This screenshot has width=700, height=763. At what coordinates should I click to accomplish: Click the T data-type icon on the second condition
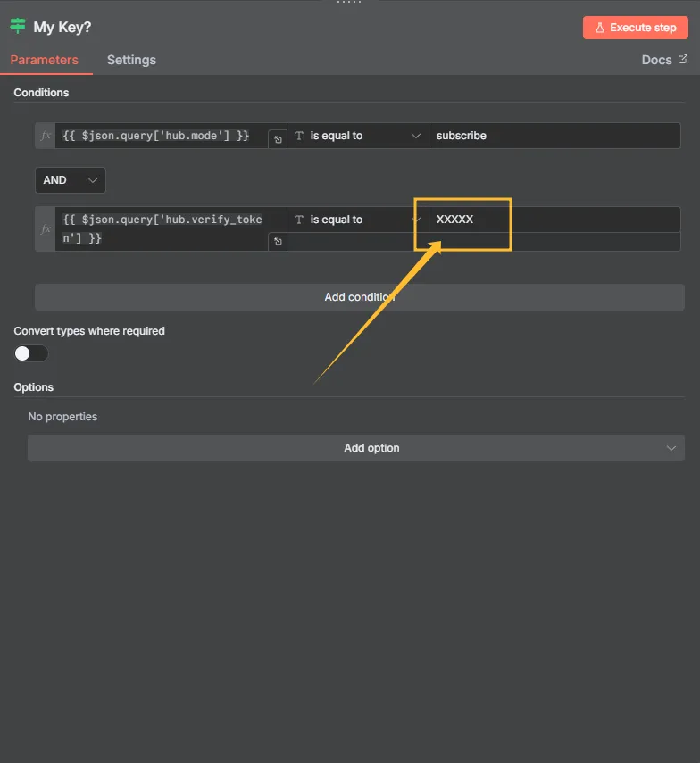299,220
